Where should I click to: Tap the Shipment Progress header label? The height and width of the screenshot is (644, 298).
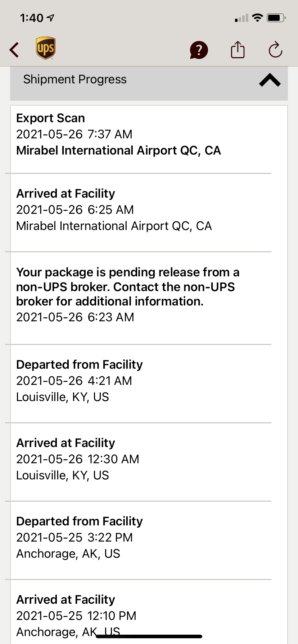coord(75,79)
